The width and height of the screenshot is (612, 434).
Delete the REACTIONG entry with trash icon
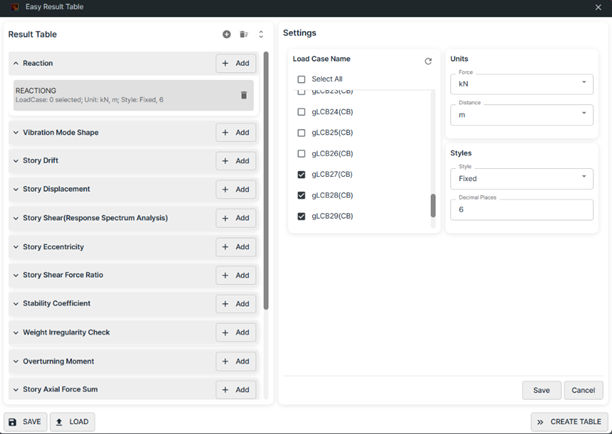[x=243, y=95]
